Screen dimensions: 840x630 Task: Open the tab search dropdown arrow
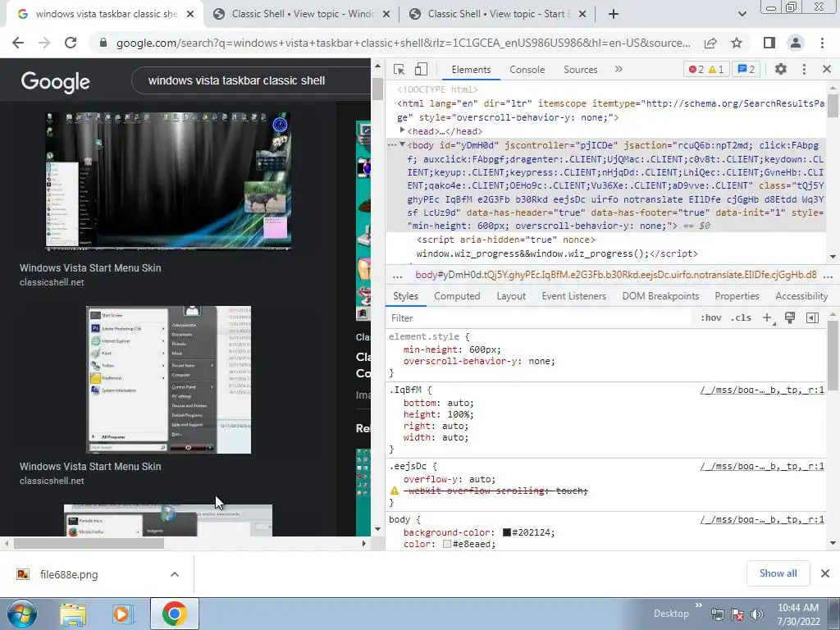click(742, 14)
